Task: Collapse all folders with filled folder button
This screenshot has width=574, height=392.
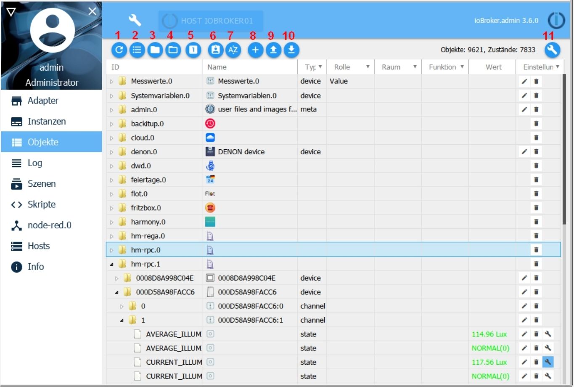Action: (x=155, y=50)
